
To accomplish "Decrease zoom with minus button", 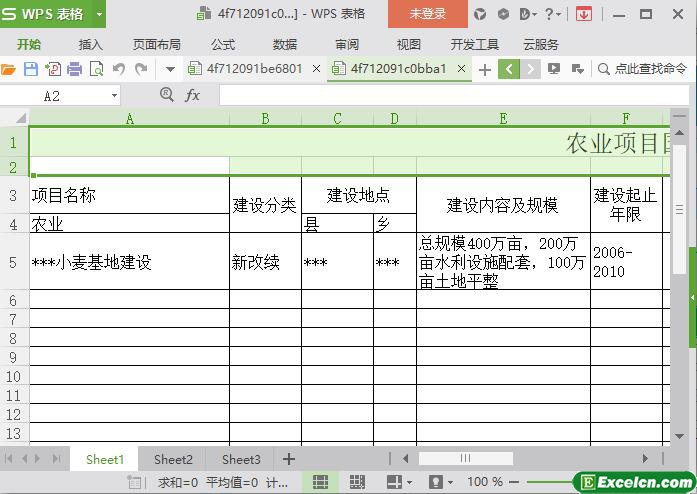I will pyautogui.click(x=514, y=482).
